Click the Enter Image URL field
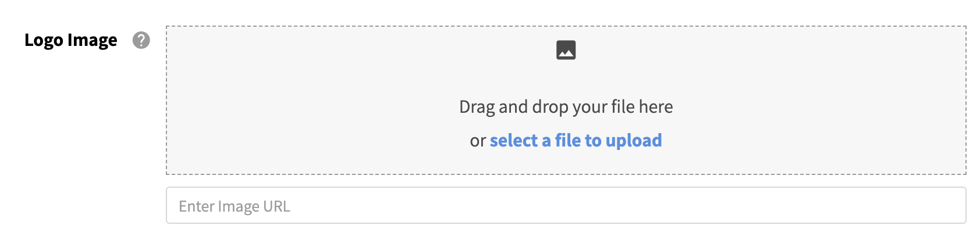The image size is (980, 236). pos(566,206)
